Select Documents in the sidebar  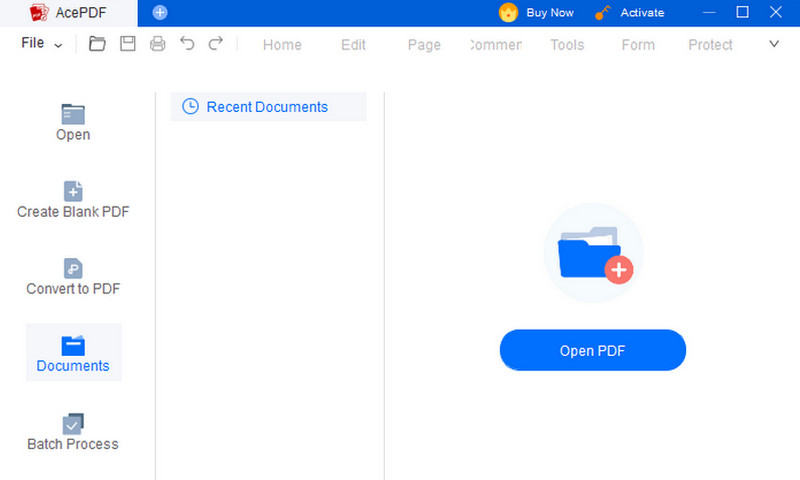(73, 352)
